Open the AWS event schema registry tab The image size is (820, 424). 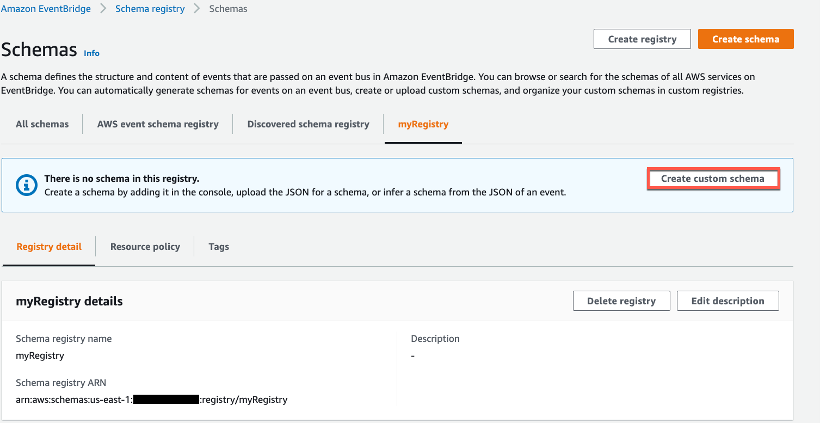[x=157, y=124]
